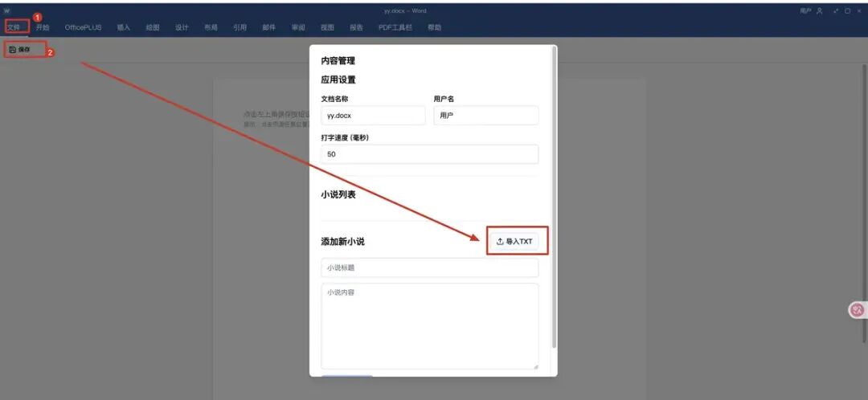Go to the 绘图 tab
Image resolution: width=868 pixels, height=400 pixels.
point(153,27)
